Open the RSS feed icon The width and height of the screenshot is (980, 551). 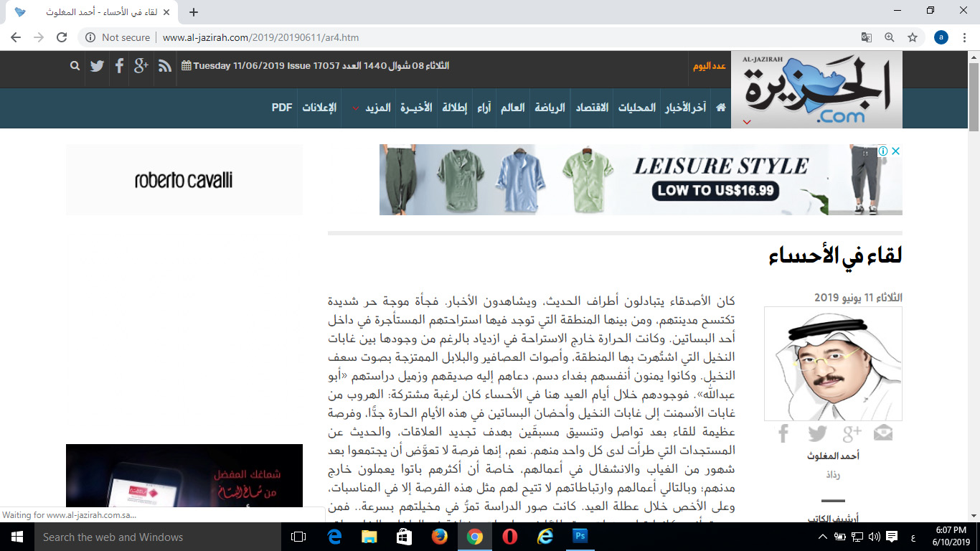tap(165, 66)
